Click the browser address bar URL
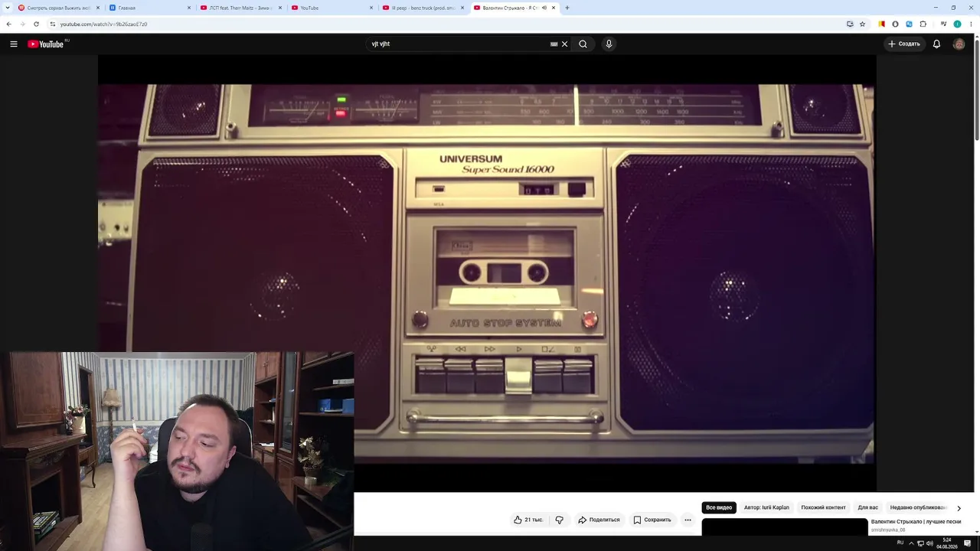Screen dimensions: 980x551 (x=104, y=24)
